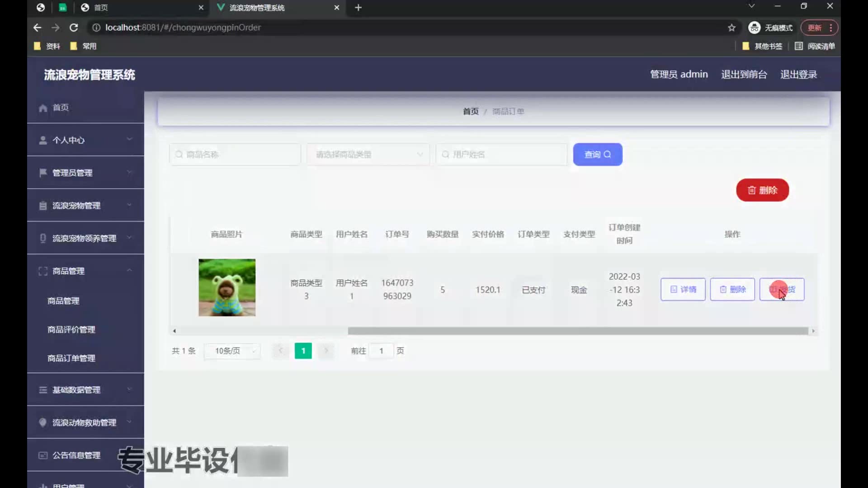Expand the 流浪动物救助管理 sidebar menu
Viewport: 868px width, 488px height.
tap(85, 422)
